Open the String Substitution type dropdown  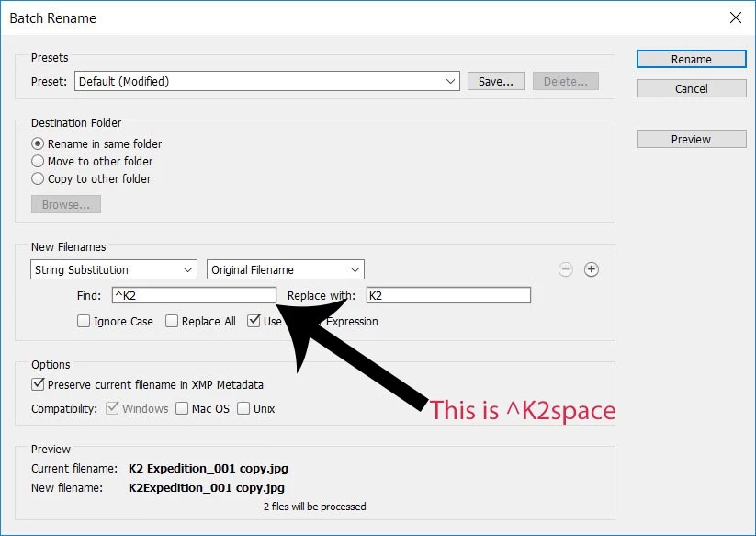[x=114, y=269]
